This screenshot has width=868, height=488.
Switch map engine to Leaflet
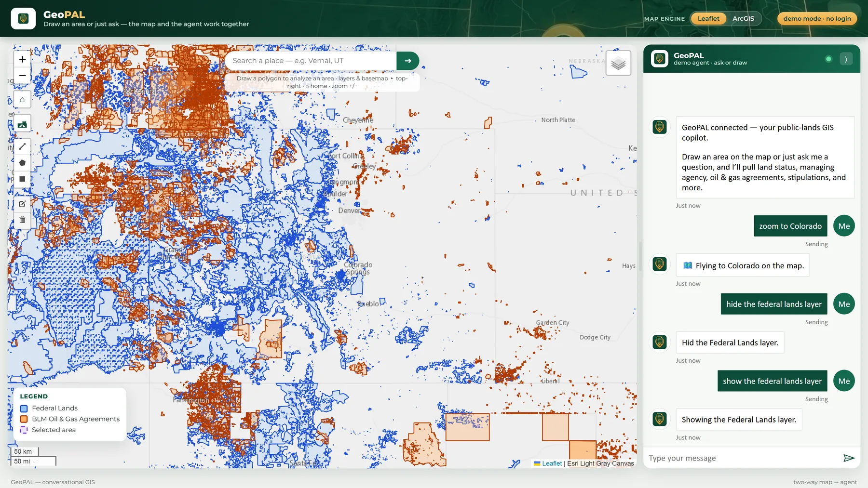tap(708, 19)
